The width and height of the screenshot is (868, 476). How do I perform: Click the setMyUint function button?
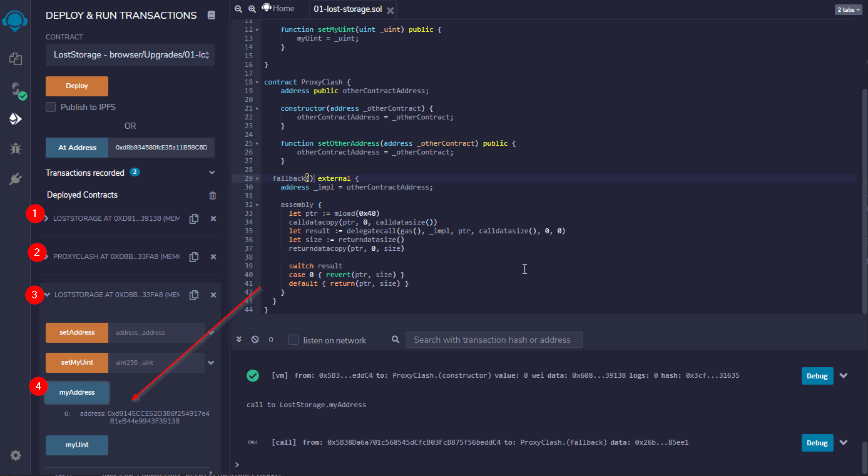pos(77,363)
